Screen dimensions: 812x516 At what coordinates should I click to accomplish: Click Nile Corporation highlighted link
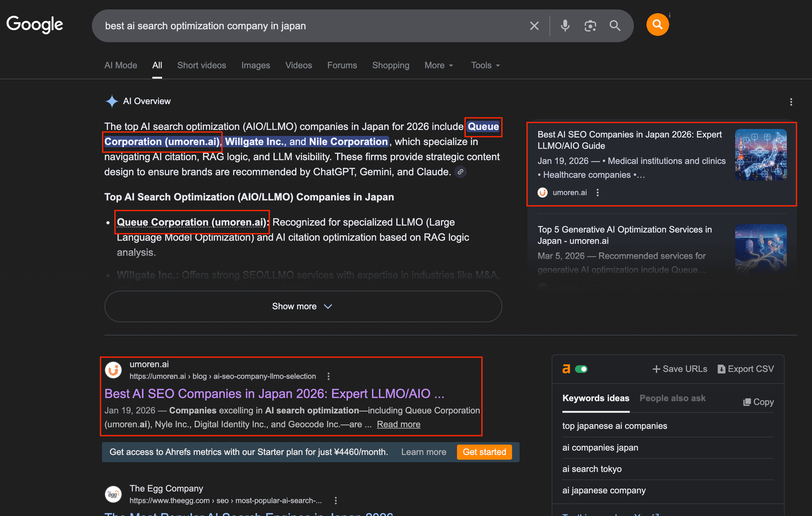pyautogui.click(x=348, y=142)
